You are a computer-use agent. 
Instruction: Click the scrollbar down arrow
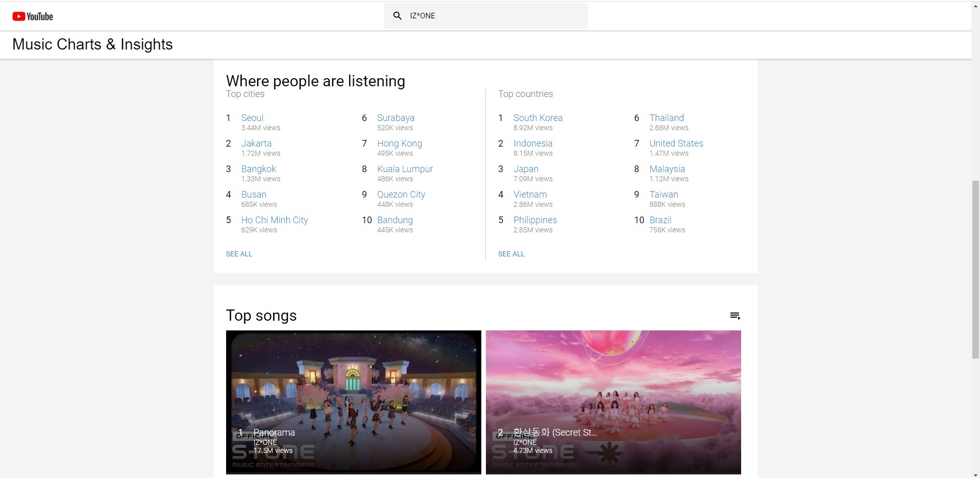pos(975,474)
